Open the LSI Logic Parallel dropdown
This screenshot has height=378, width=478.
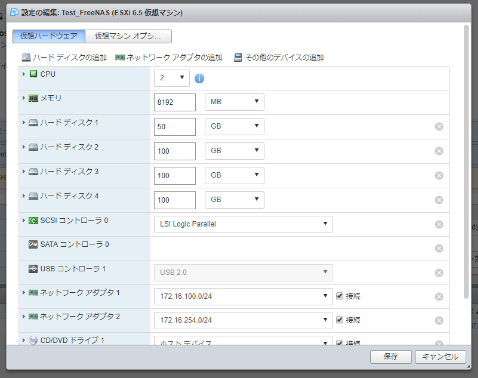(x=243, y=224)
